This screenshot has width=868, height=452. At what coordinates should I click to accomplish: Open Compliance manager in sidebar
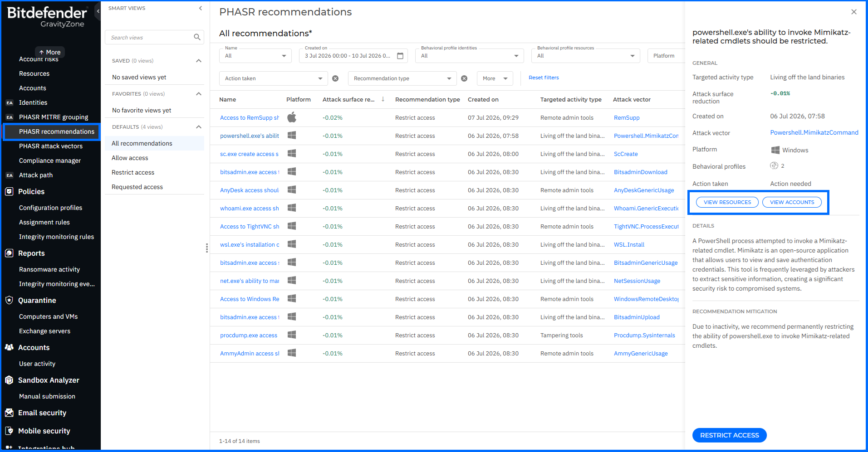(x=50, y=160)
